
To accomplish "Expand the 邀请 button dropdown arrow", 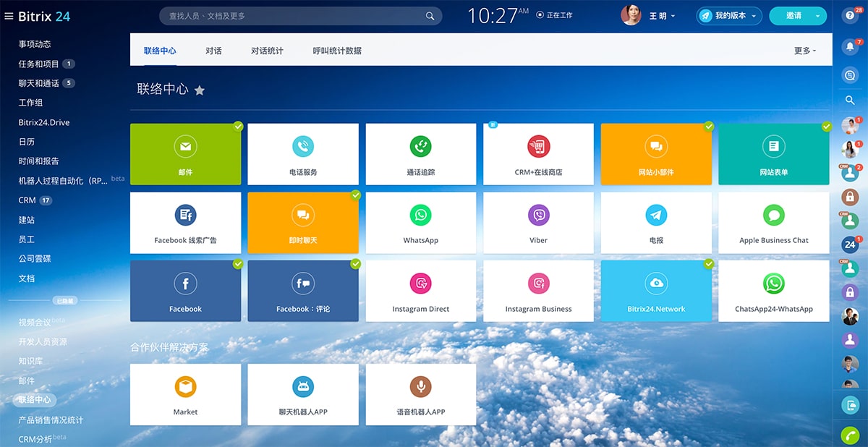I will point(818,15).
